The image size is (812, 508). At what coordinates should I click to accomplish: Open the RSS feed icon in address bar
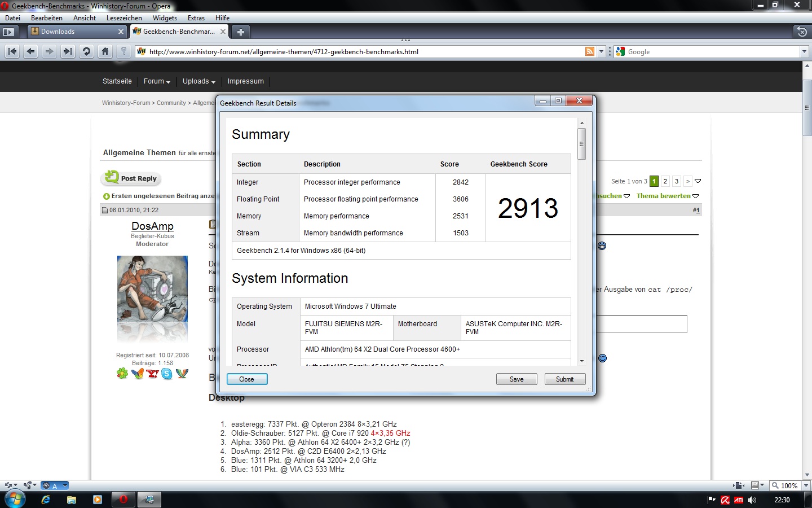point(590,51)
